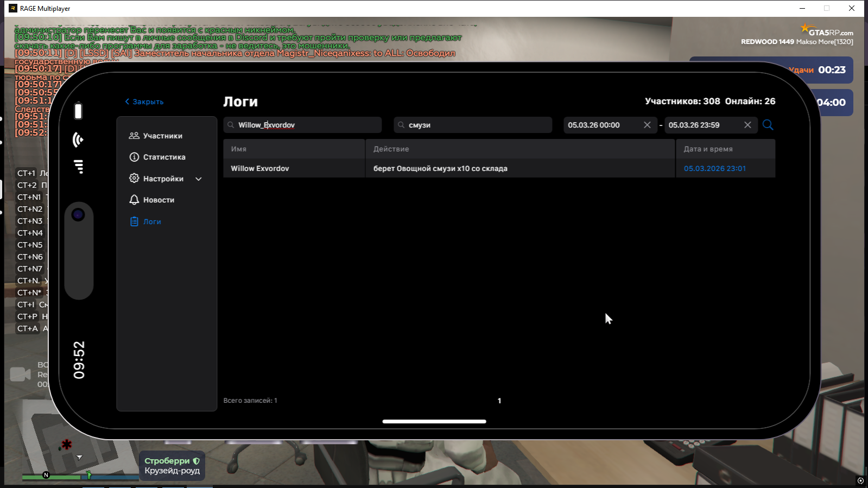
Task: Click the end date field 05.03.26 23:59
Action: coord(711,125)
